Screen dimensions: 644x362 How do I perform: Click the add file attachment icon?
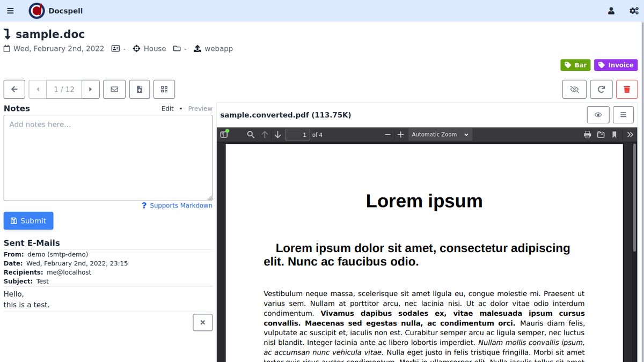click(140, 90)
